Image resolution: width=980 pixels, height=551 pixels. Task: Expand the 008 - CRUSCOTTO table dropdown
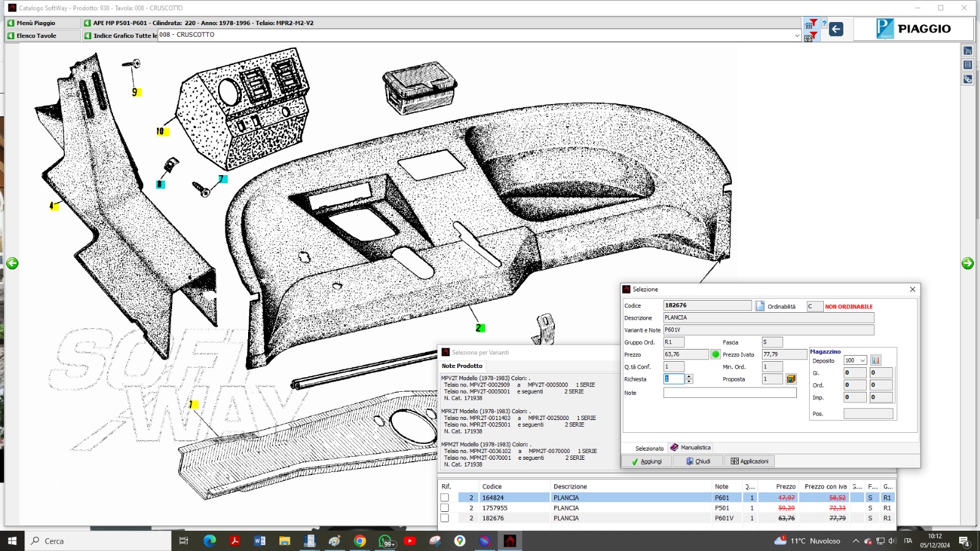coord(797,36)
